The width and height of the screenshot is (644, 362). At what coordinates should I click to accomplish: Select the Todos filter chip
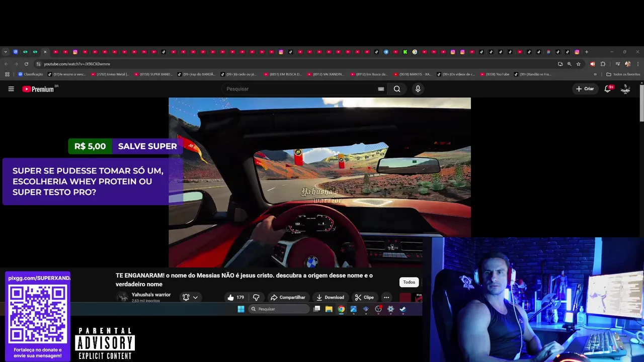(409, 282)
